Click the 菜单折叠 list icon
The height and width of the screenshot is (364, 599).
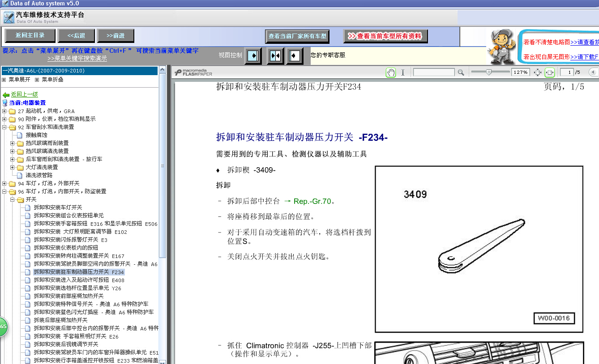[37, 80]
